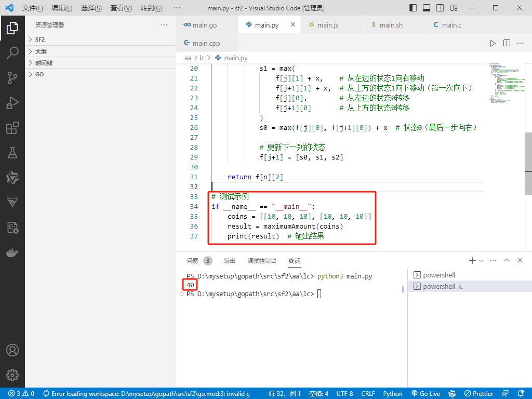This screenshot has width=532, height=399.
Task: Maximize the panel with the up chevron
Action: [507, 261]
